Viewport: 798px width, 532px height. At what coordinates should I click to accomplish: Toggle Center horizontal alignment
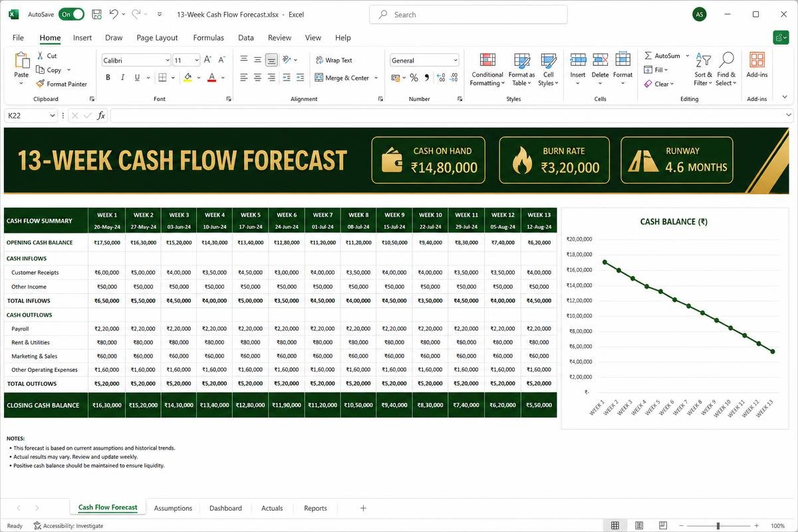pyautogui.click(x=258, y=78)
